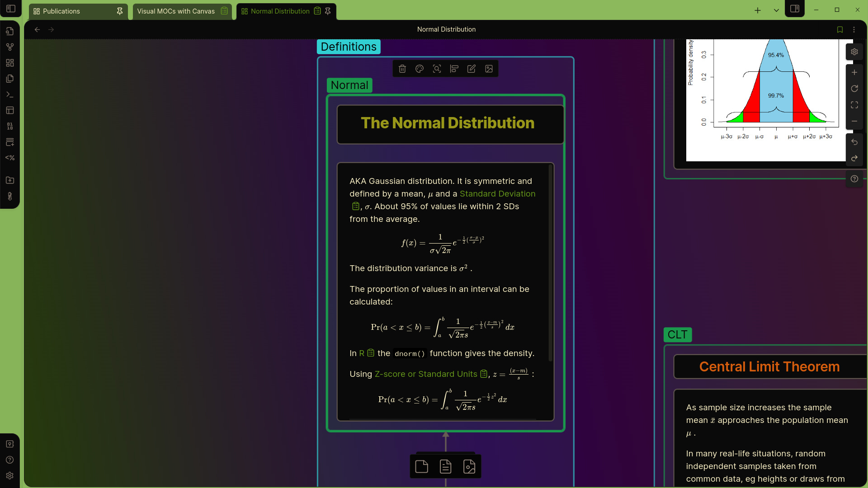Toggle the left sidebar panel
Screen dimensions: 868x488
pyautogui.click(x=11, y=9)
